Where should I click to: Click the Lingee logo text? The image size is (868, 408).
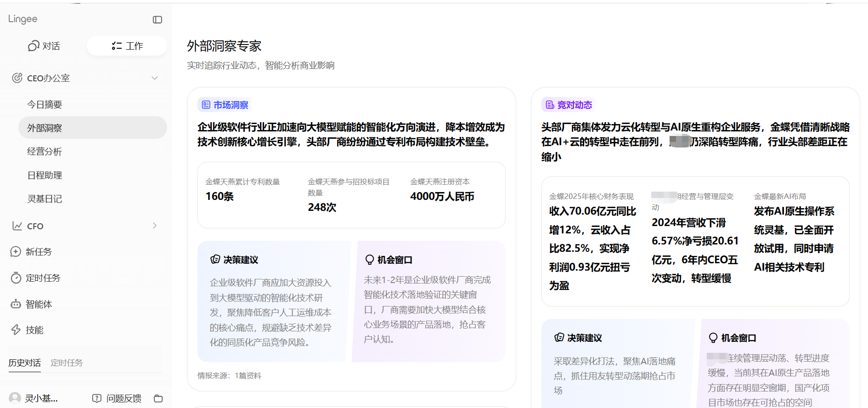[x=23, y=19]
